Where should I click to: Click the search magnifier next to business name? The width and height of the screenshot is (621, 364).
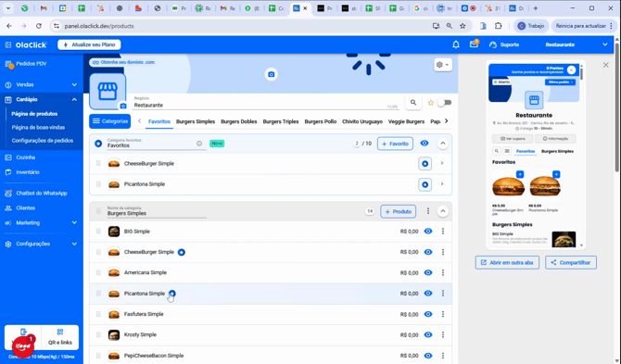tap(413, 103)
